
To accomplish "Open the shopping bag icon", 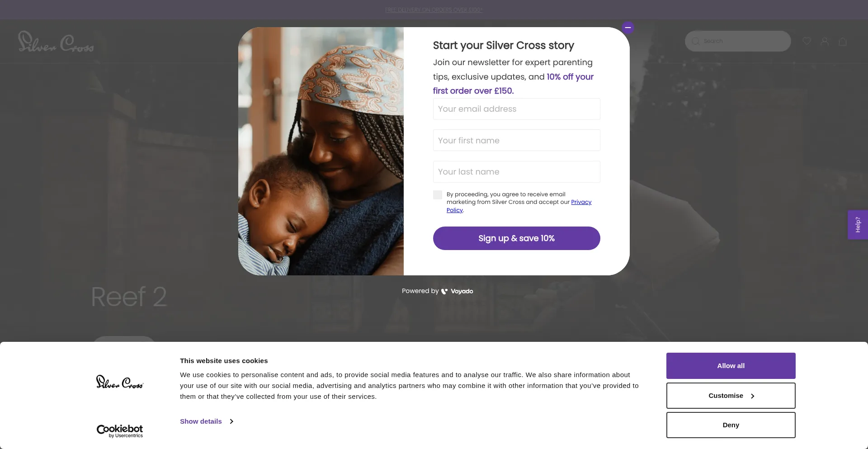I will [x=843, y=42].
